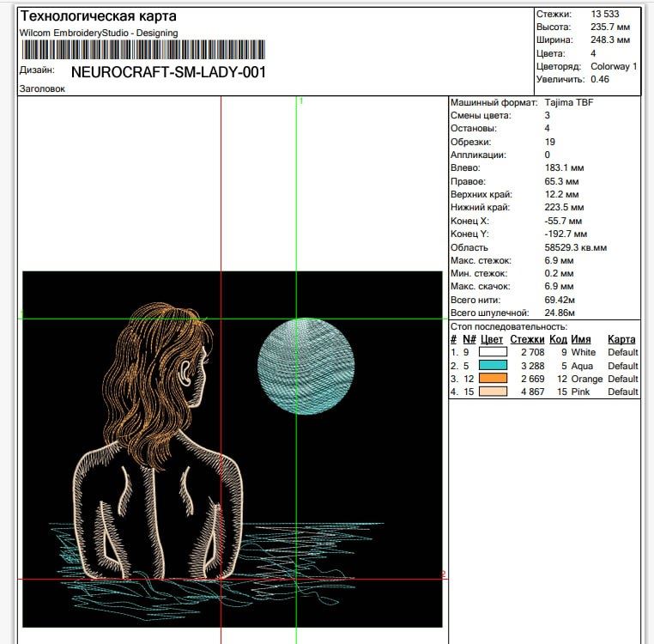654x644 pixels.
Task: Choose the Pink thread color swatch
Action: point(494,392)
